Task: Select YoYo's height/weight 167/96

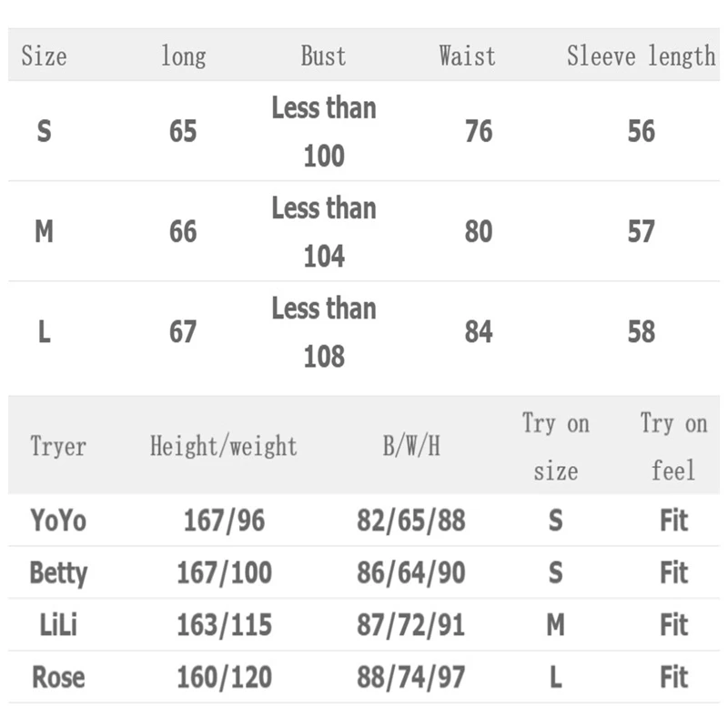Action: click(x=224, y=521)
